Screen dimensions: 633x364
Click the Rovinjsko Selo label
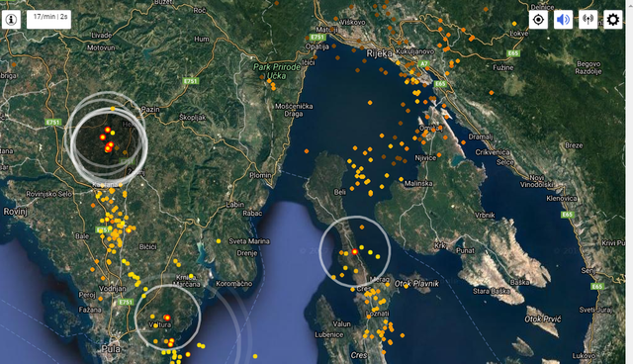click(x=48, y=194)
